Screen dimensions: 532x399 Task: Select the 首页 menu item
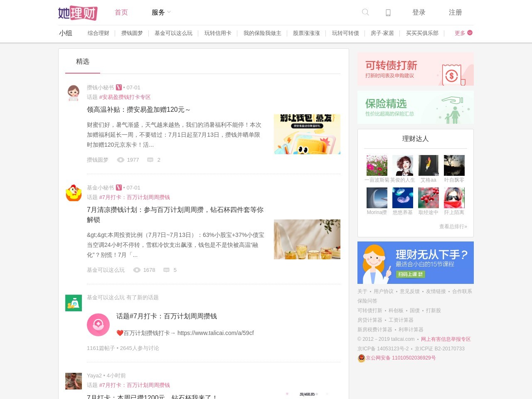121,12
